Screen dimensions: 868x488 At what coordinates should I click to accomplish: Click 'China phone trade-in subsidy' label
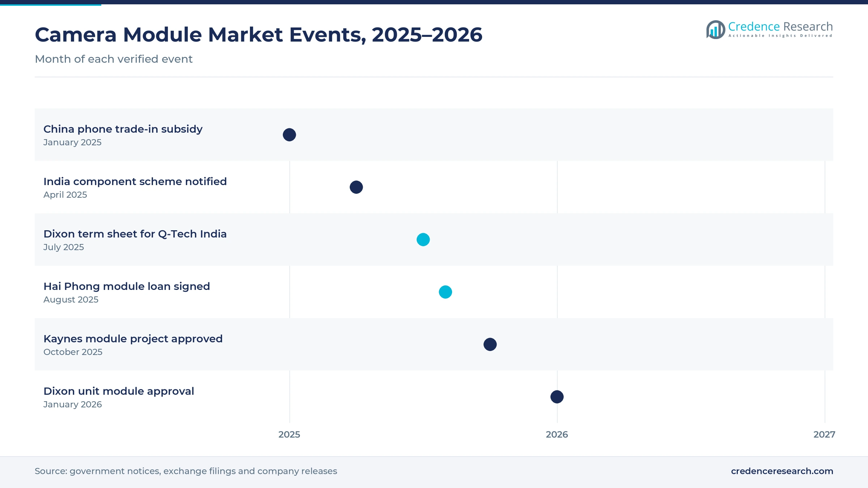(123, 129)
